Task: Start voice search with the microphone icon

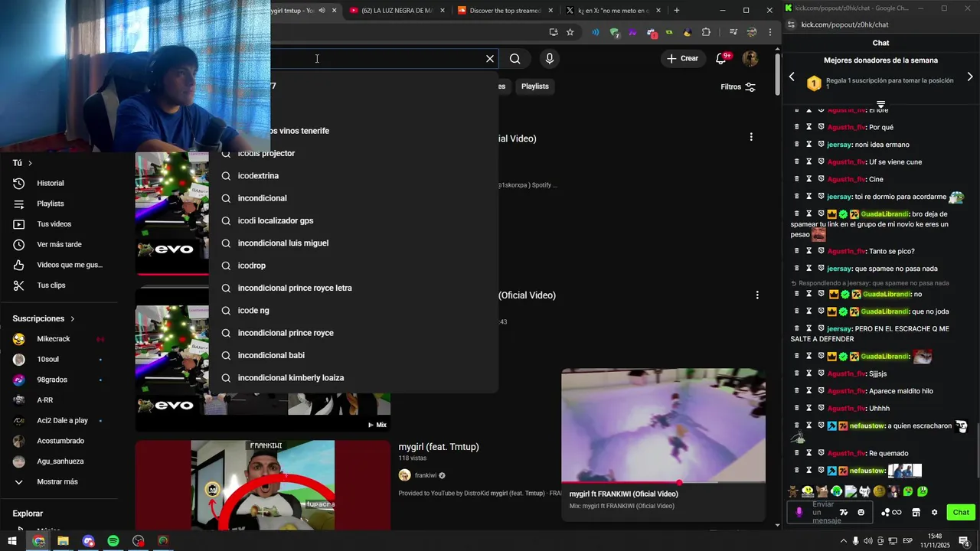Action: 549,59
